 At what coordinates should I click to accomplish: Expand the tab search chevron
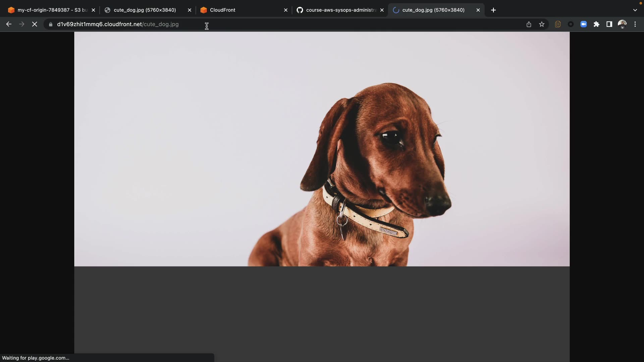tap(635, 10)
